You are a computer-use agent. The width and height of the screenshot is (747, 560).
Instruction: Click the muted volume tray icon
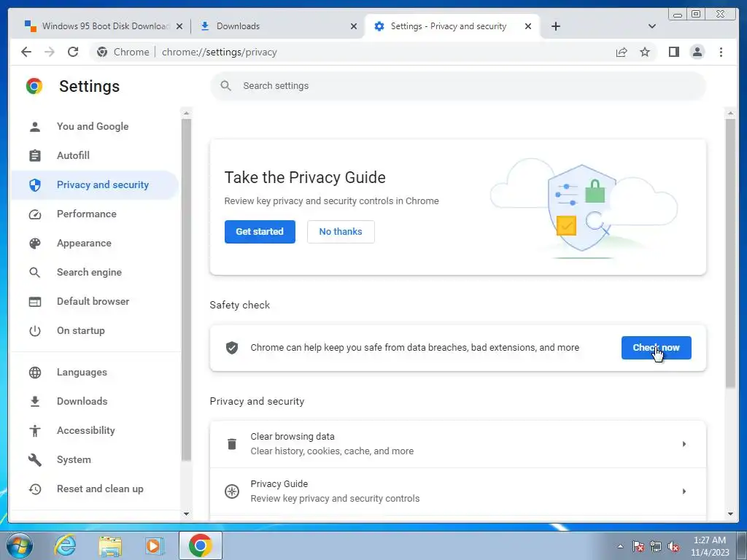673,546
